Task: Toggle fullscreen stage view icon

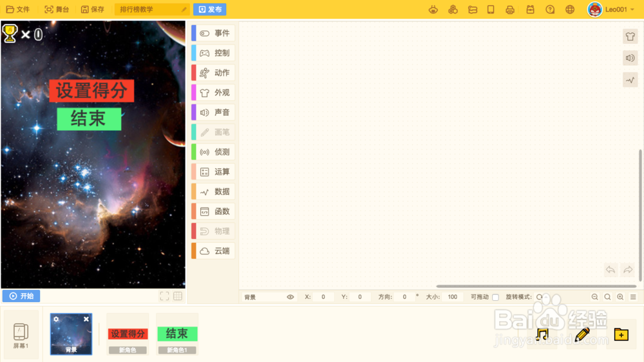Action: [164, 296]
